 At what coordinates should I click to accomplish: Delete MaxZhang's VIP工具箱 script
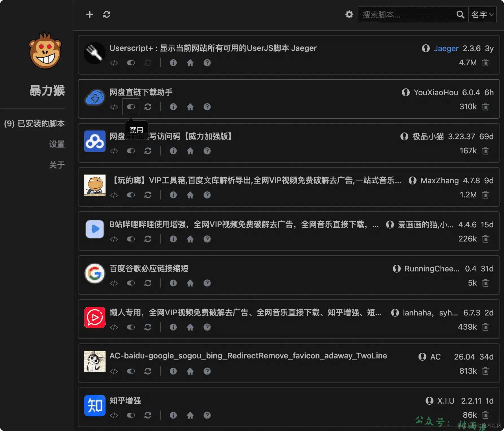[485, 195]
